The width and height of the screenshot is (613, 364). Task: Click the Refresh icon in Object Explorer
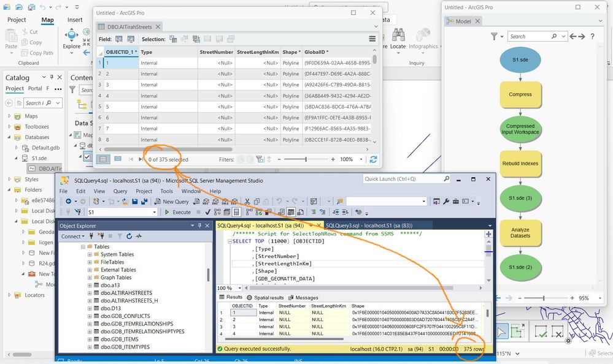tap(129, 237)
